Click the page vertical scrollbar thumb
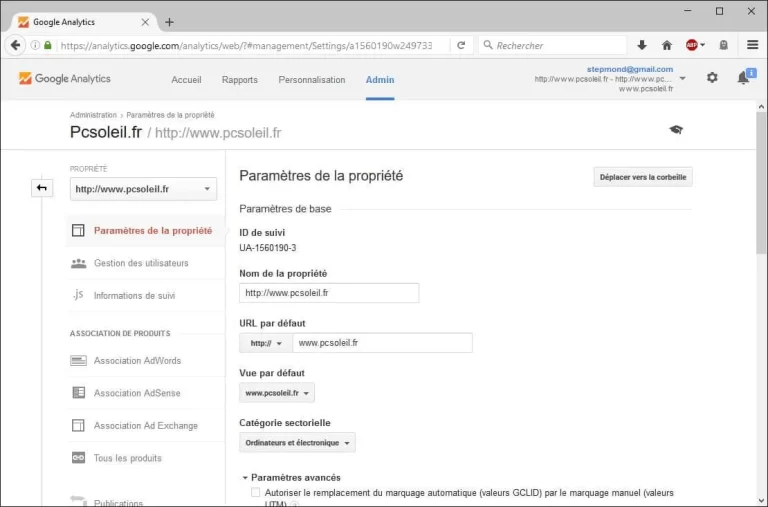The image size is (768, 507). tap(761, 182)
